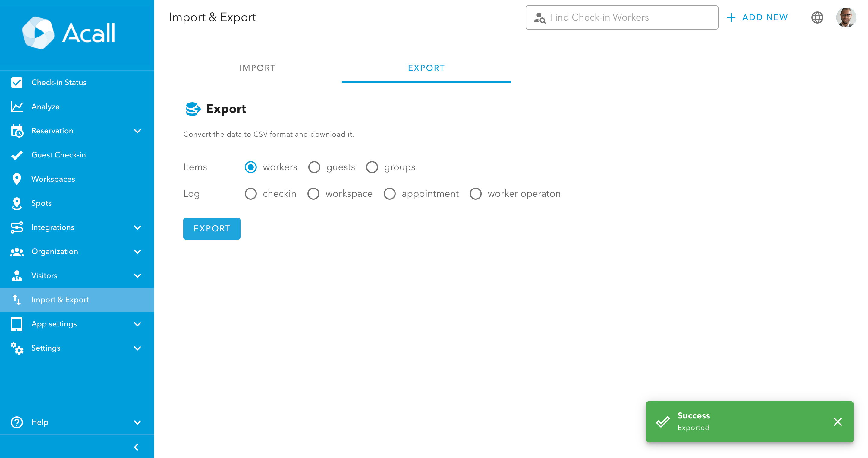Click the Reservation calendar icon
Image resolution: width=868 pixels, height=458 pixels.
(x=17, y=131)
